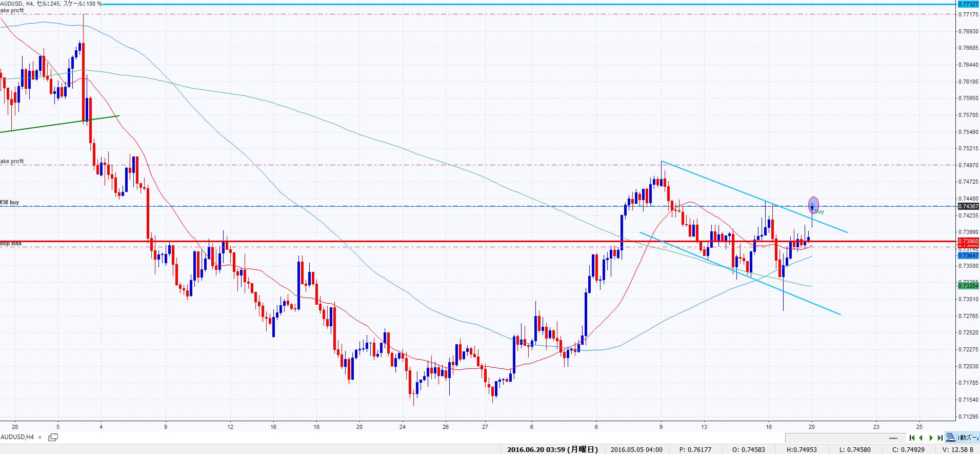The width and height of the screenshot is (980, 454).
Task: Jump to the latest bar with the last-bar arrow
Action: (x=940, y=438)
